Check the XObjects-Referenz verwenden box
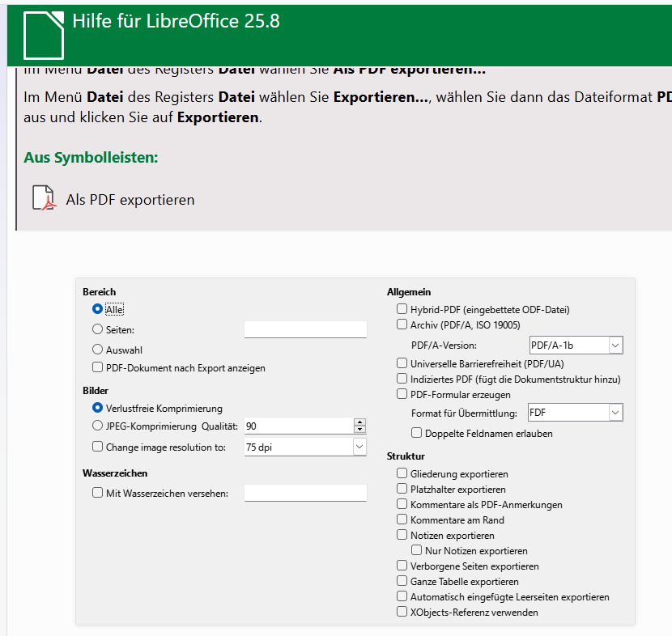The width and height of the screenshot is (672, 636). click(x=402, y=613)
